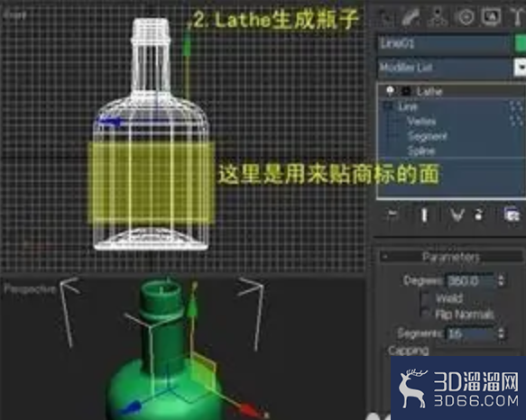Click the Segments value field 16

pyautogui.click(x=470, y=333)
